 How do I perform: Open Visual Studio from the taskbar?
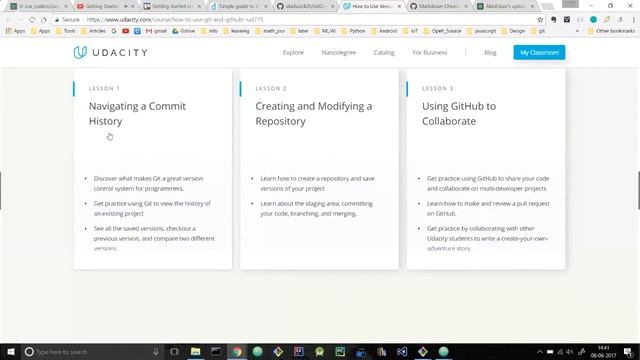click(x=402, y=351)
